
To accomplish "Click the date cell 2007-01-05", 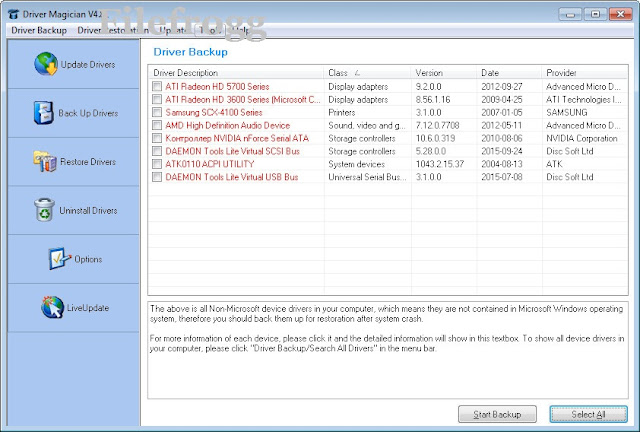I will tap(502, 112).
